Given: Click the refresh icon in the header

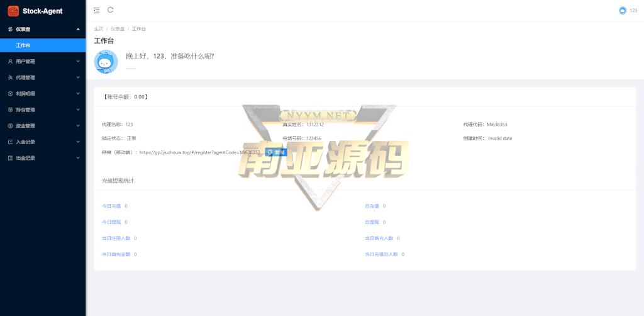Looking at the screenshot, I should 111,10.
